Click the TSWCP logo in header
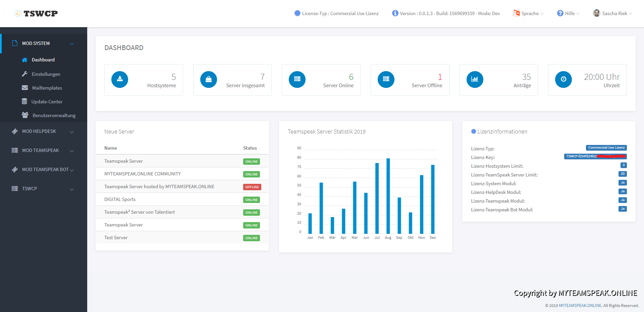Viewport: 644px width, 312px height. (37, 13)
